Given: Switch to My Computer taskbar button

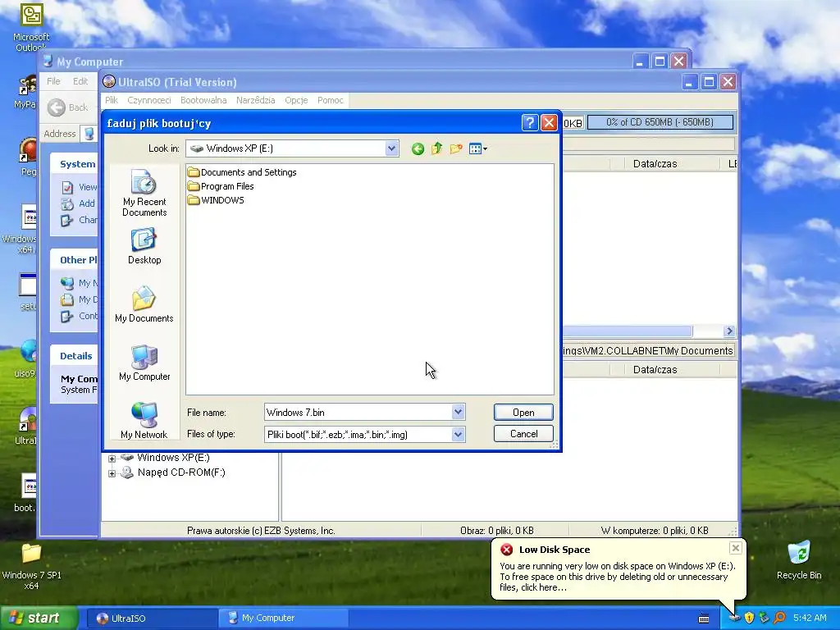Looking at the screenshot, I should 284,619.
